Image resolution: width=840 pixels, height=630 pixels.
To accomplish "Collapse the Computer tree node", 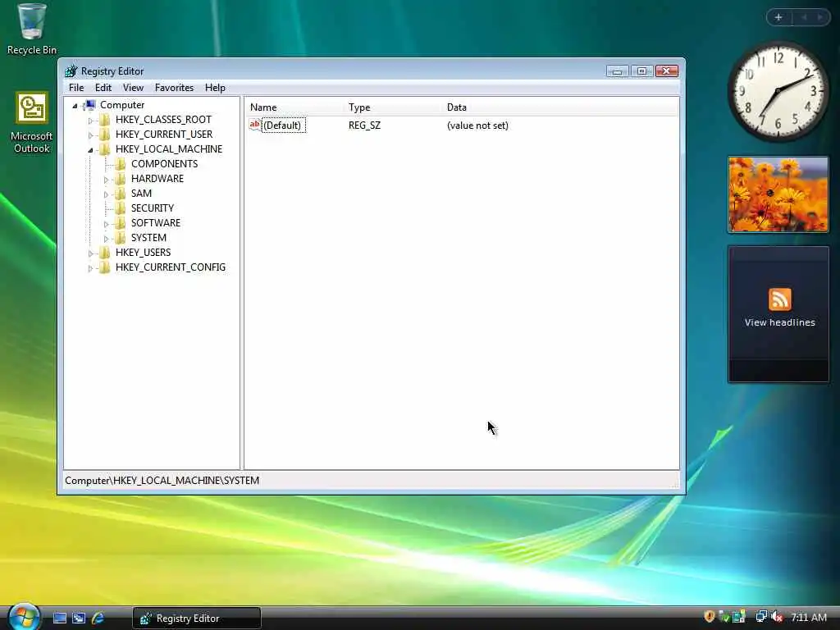I will (x=75, y=106).
